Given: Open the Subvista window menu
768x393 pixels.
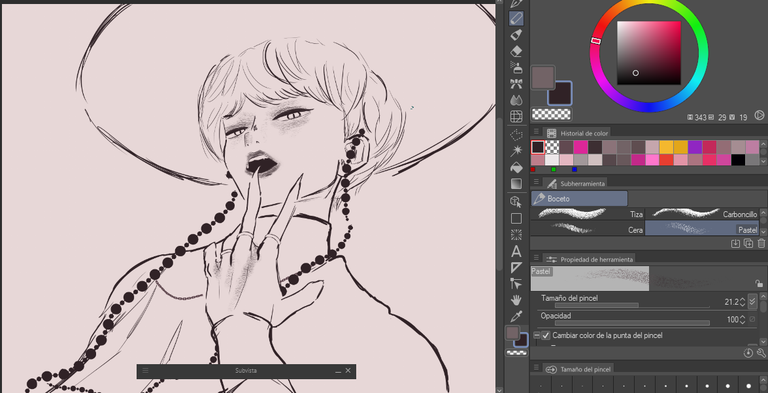Looking at the screenshot, I should click(145, 371).
